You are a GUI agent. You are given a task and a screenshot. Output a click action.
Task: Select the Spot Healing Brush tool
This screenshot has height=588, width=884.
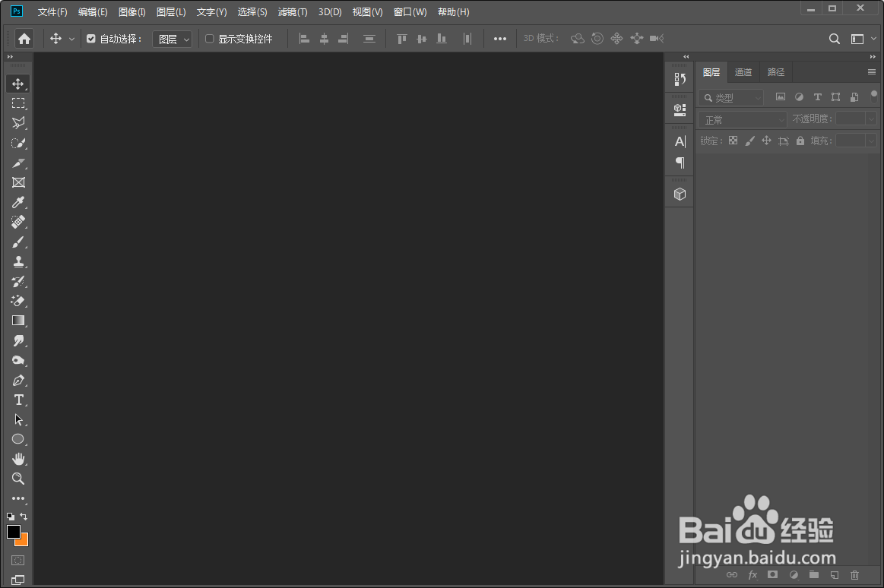(x=18, y=222)
